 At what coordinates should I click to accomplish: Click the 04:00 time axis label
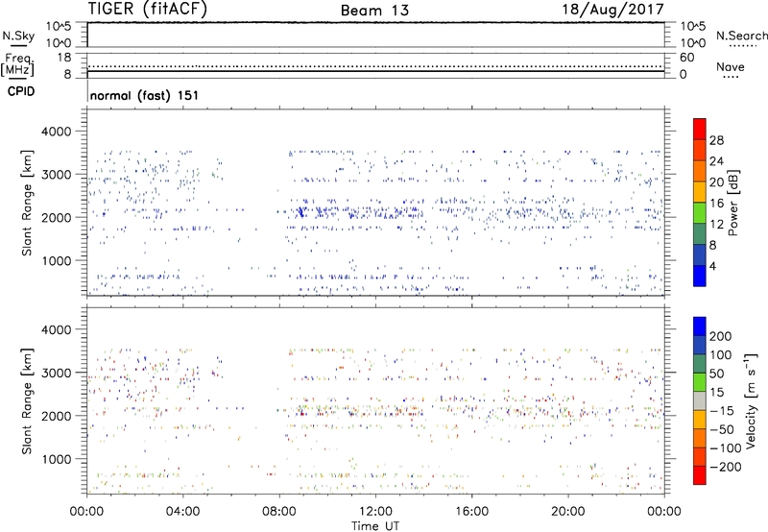[x=182, y=512]
